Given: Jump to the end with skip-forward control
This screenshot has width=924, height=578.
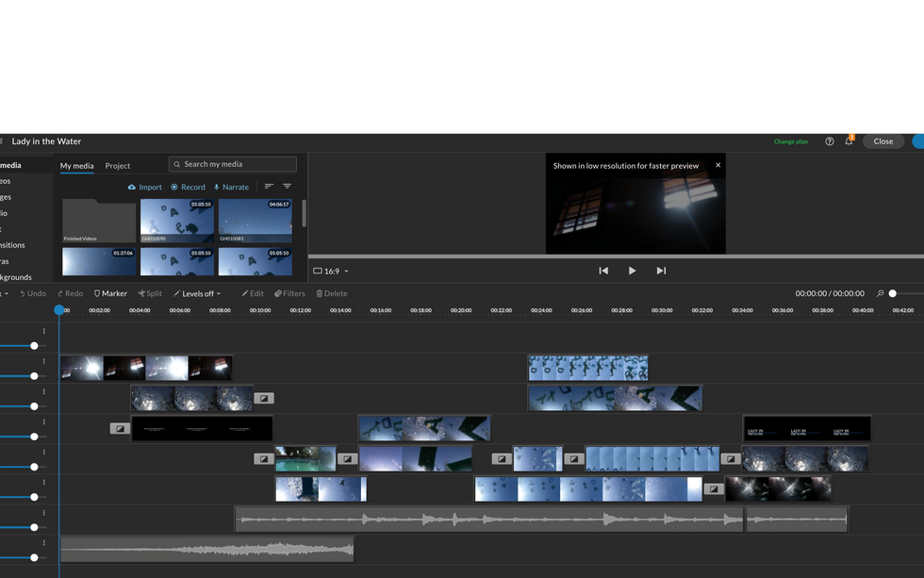Looking at the screenshot, I should [661, 271].
